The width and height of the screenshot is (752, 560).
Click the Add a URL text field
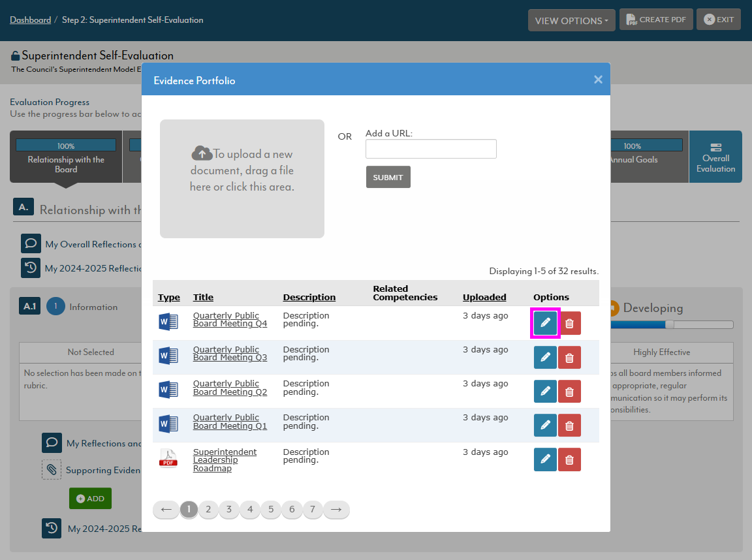tap(431, 149)
